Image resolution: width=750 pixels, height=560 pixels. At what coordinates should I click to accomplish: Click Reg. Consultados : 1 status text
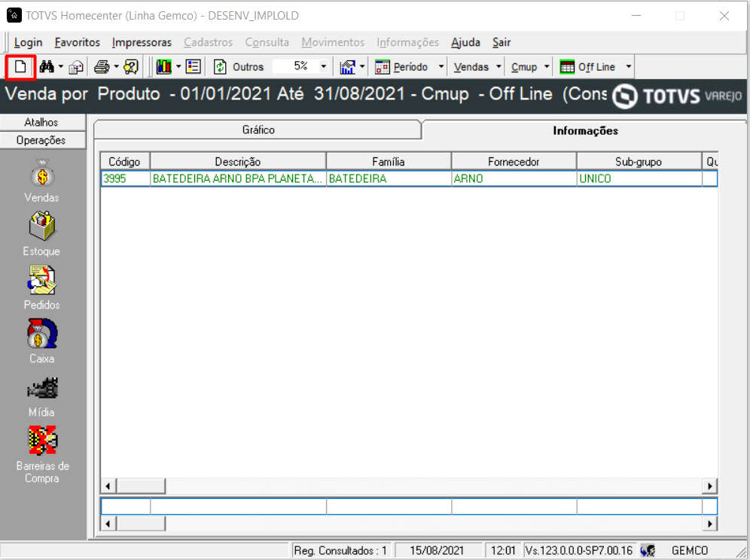[340, 550]
